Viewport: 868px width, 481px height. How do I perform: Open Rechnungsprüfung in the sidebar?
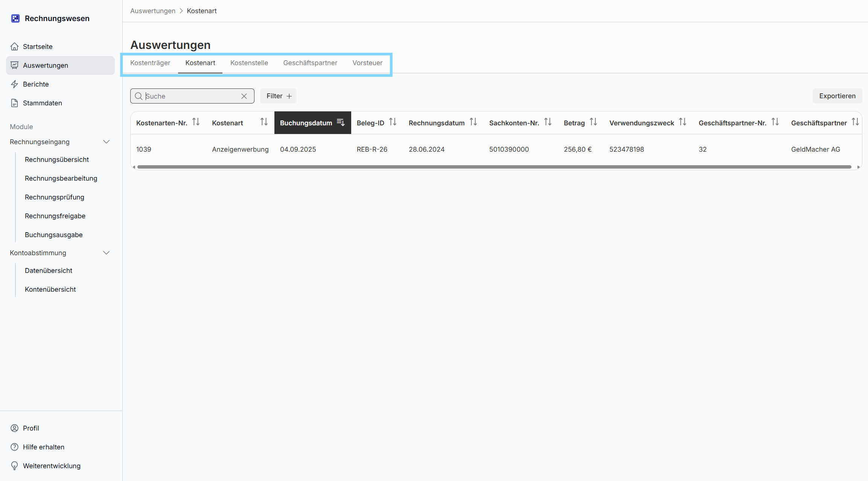[54, 197]
